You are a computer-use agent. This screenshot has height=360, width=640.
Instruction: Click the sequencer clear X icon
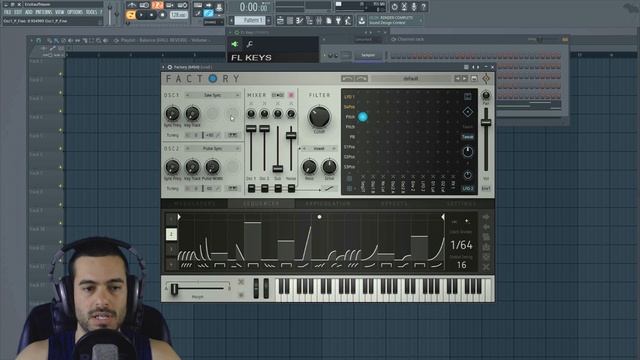486,267
